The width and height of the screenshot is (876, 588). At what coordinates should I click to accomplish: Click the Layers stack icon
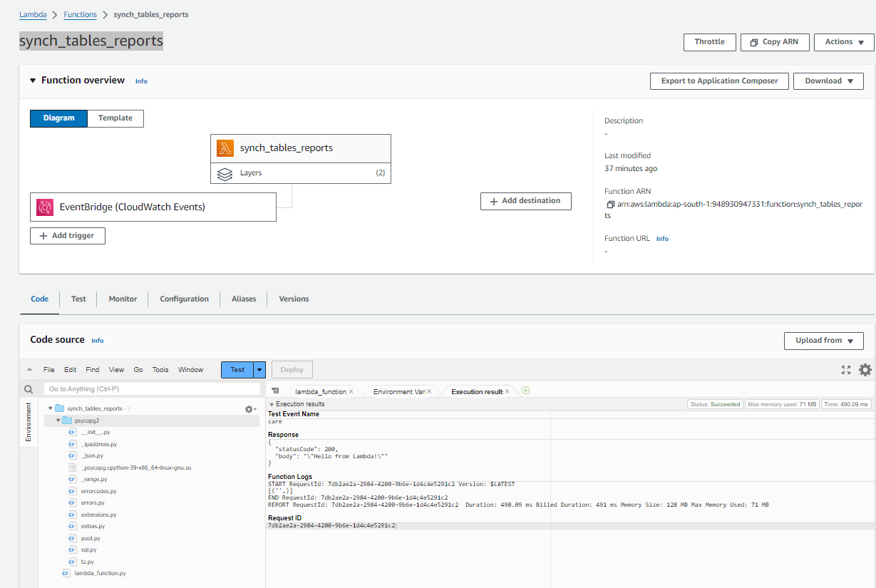point(225,173)
